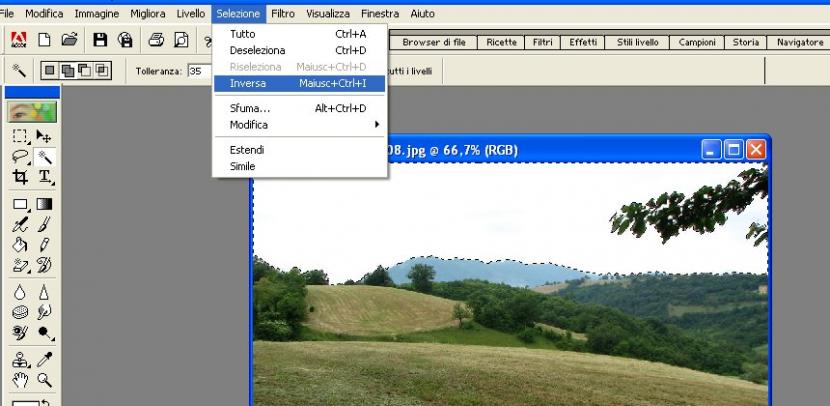The image size is (830, 406).
Task: Select the Paintbrush tool
Action: tap(44, 224)
